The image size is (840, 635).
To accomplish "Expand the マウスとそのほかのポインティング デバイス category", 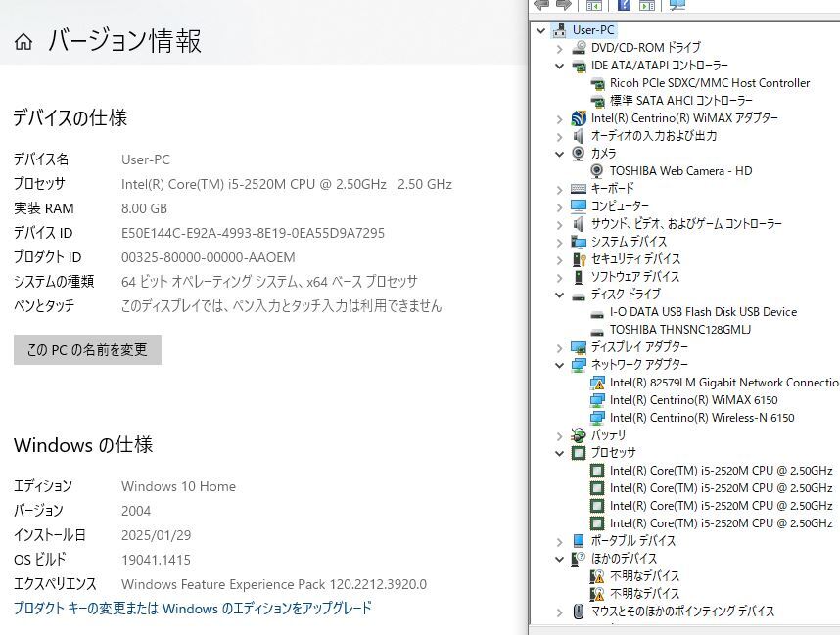I will pyautogui.click(x=560, y=612).
